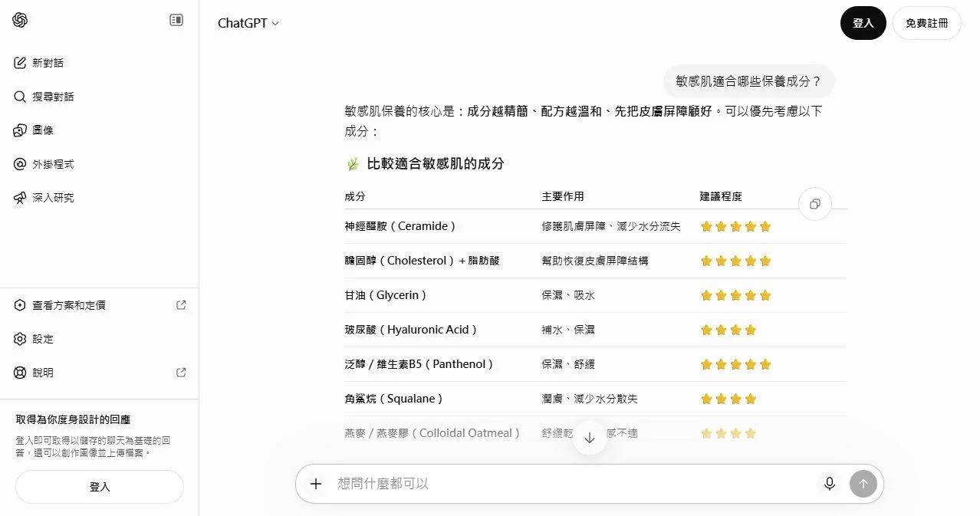Click the black 登入 button in header
The width and height of the screenshot is (980, 516).
point(863,23)
